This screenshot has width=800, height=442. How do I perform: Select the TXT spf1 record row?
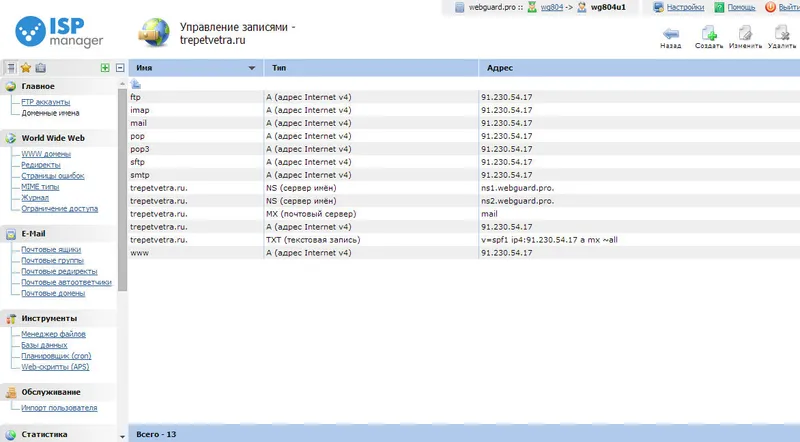click(464, 239)
